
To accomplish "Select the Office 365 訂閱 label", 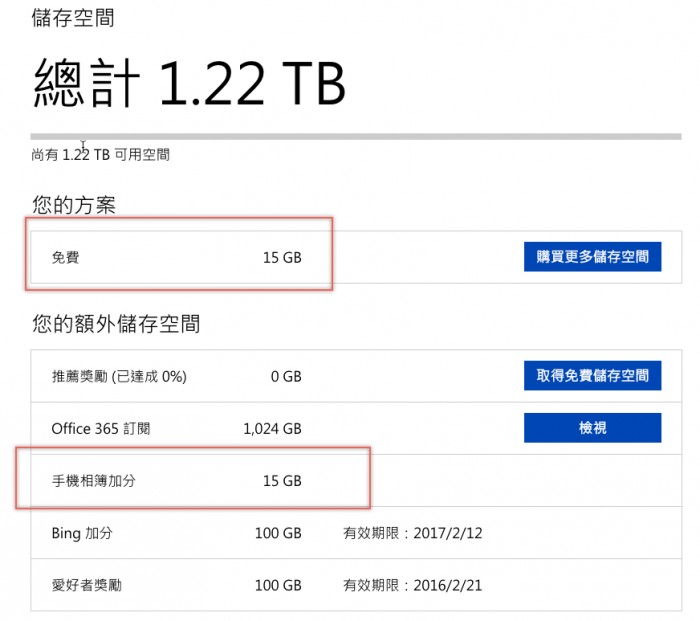I will [x=101, y=429].
